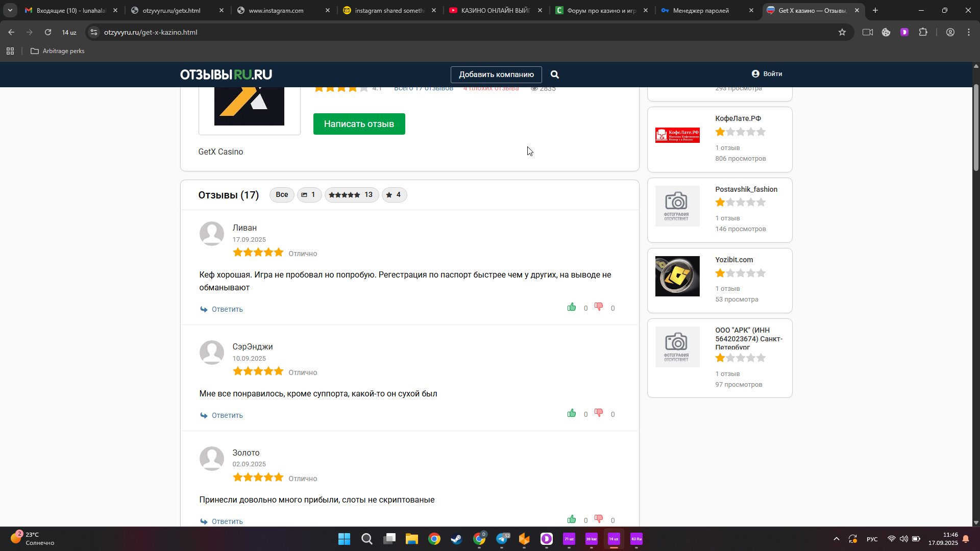Click Ответить under СэрЭнджи's review
Viewport: 980px width, 551px height.
[x=227, y=415]
